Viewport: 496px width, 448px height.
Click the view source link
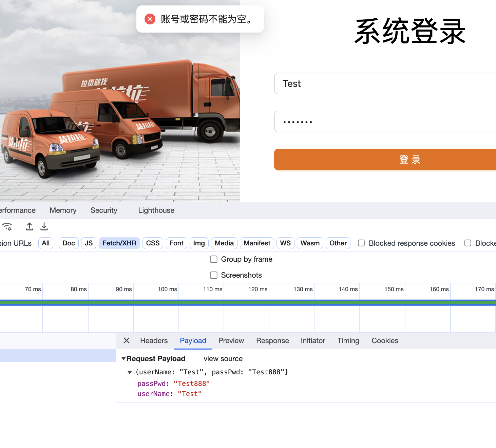223,358
